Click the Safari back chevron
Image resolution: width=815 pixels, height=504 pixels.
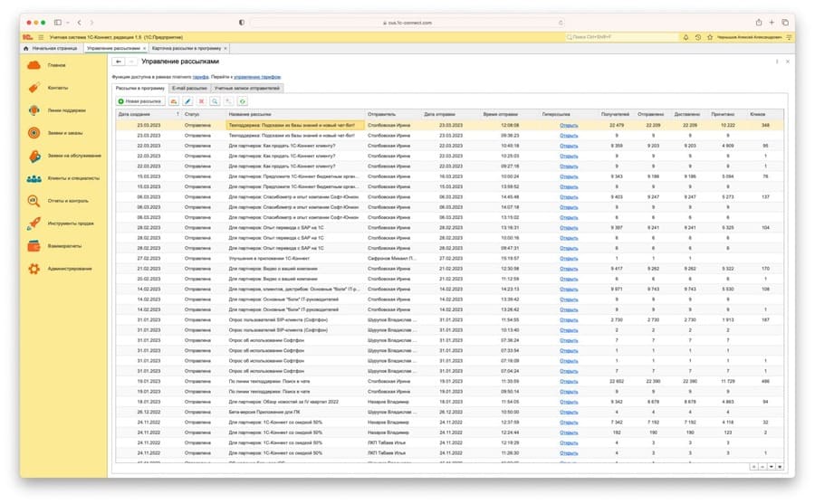coord(79,23)
